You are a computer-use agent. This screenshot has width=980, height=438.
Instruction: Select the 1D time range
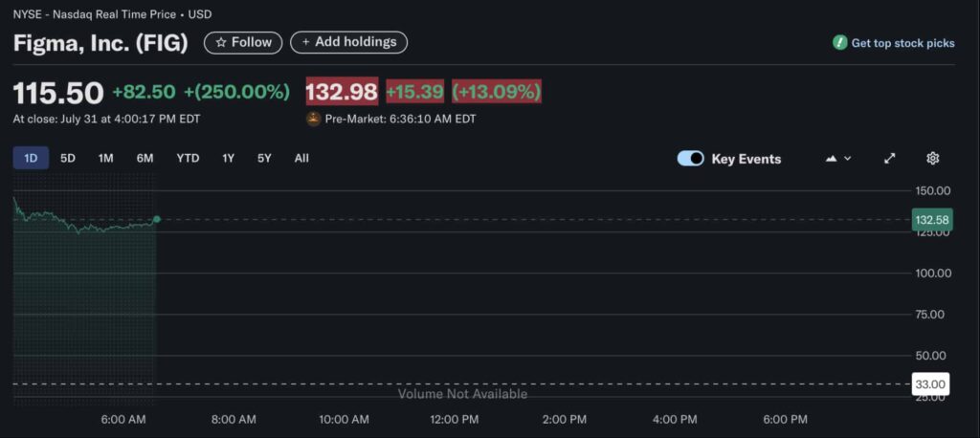[x=31, y=158]
